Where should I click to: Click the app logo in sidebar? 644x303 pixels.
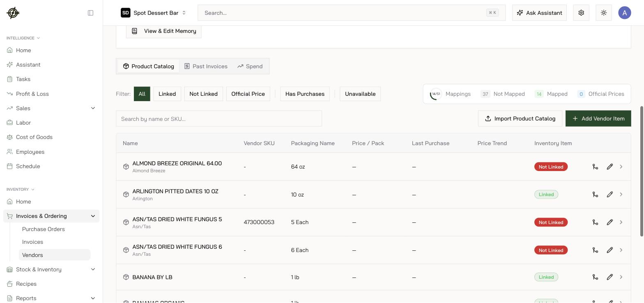point(13,13)
